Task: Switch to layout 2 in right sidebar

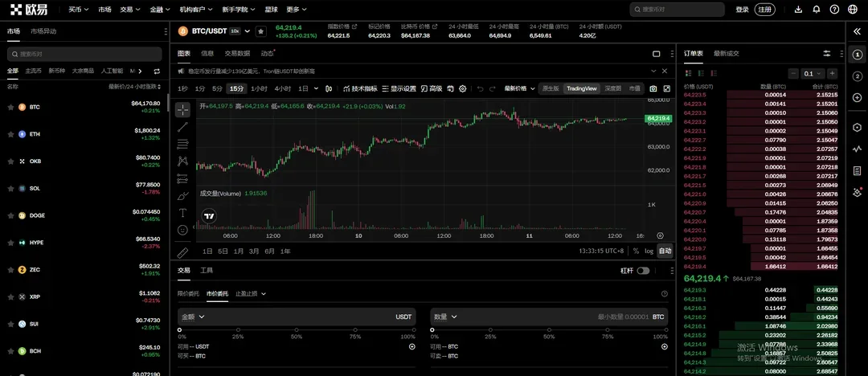Action: [x=857, y=76]
